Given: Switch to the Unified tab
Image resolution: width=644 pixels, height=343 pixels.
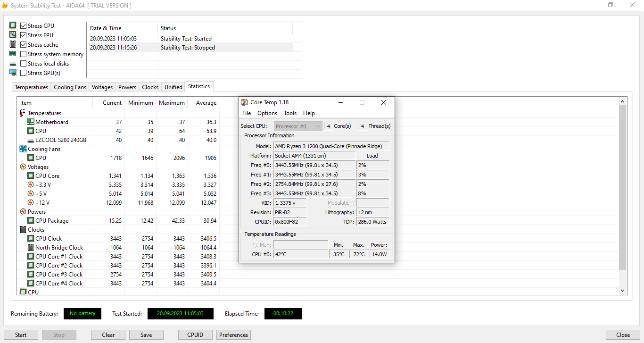Looking at the screenshot, I should [173, 87].
